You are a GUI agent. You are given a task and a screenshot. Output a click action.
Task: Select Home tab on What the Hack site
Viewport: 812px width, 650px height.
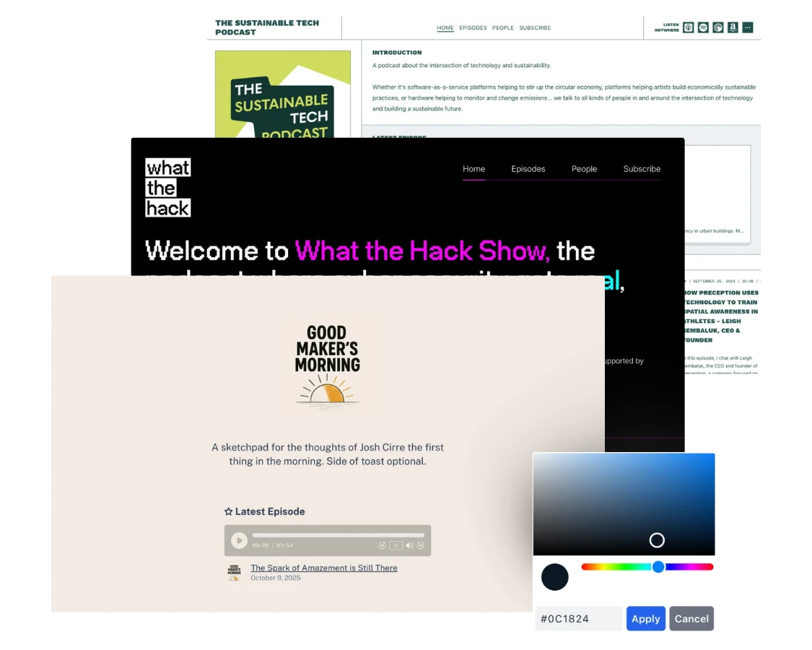click(x=473, y=169)
